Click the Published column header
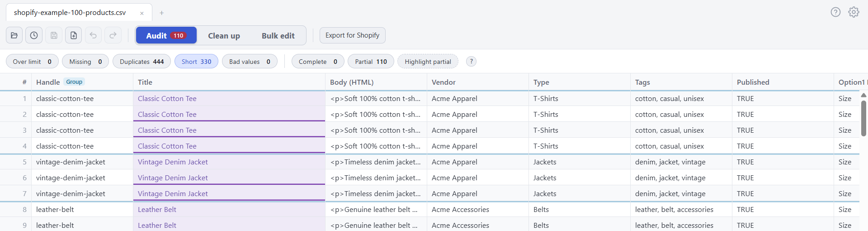The height and width of the screenshot is (231, 868). pyautogui.click(x=783, y=82)
